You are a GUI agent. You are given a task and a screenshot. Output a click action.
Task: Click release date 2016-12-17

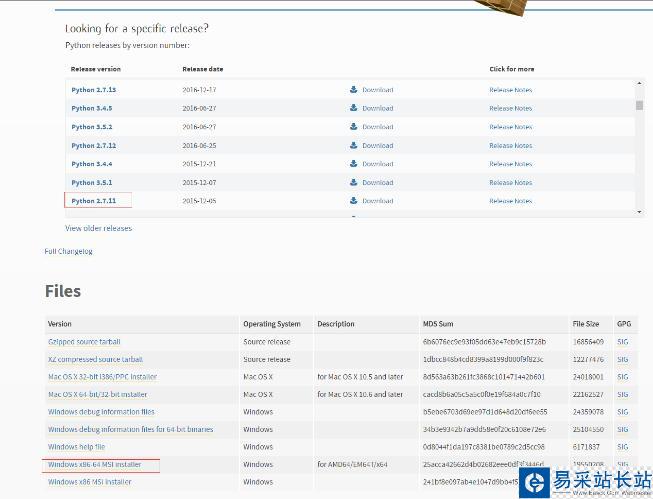point(199,90)
